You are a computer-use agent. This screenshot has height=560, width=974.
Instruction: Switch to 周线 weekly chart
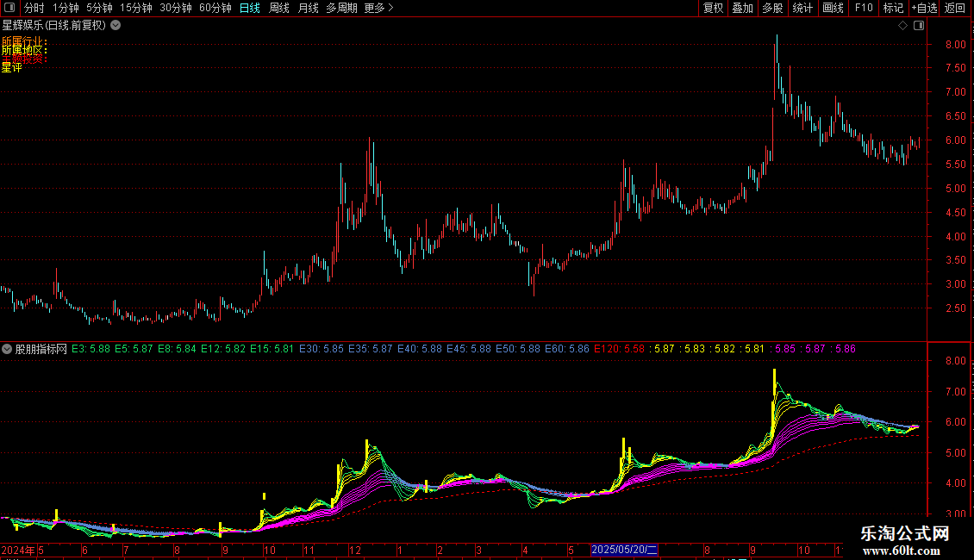coord(279,8)
